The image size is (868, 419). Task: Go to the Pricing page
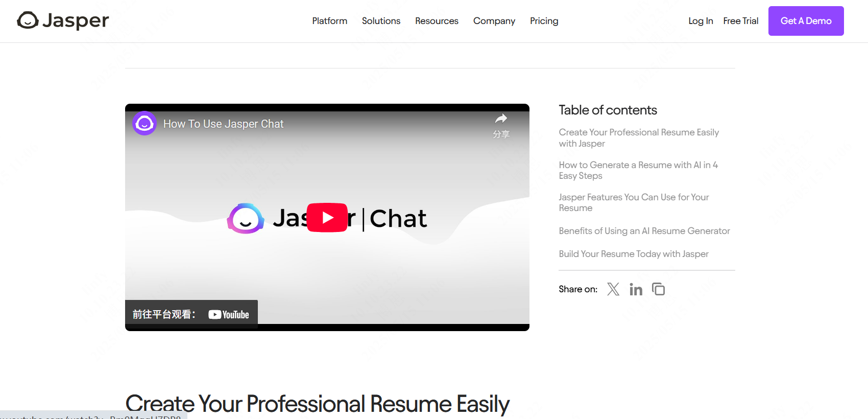point(544,21)
